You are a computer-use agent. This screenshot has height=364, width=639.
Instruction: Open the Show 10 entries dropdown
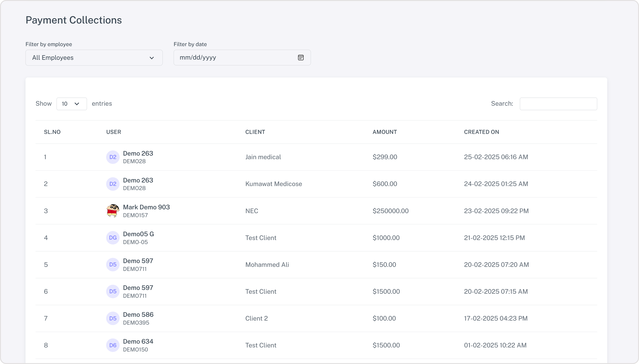point(72,104)
